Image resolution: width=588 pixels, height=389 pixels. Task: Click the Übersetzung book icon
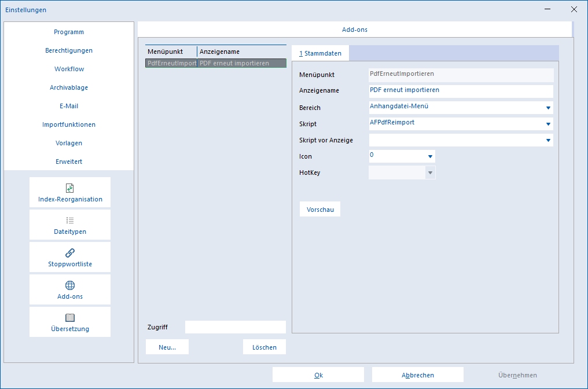tap(70, 318)
